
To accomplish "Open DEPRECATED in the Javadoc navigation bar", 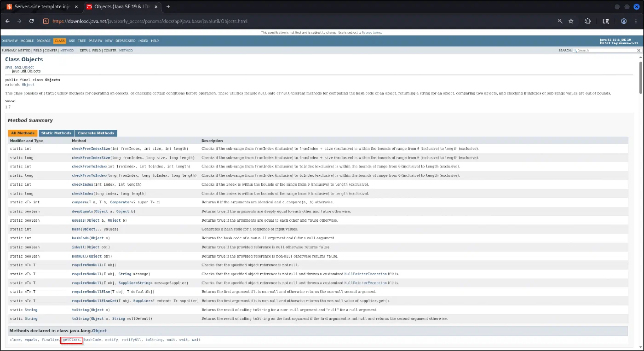I will tap(126, 41).
